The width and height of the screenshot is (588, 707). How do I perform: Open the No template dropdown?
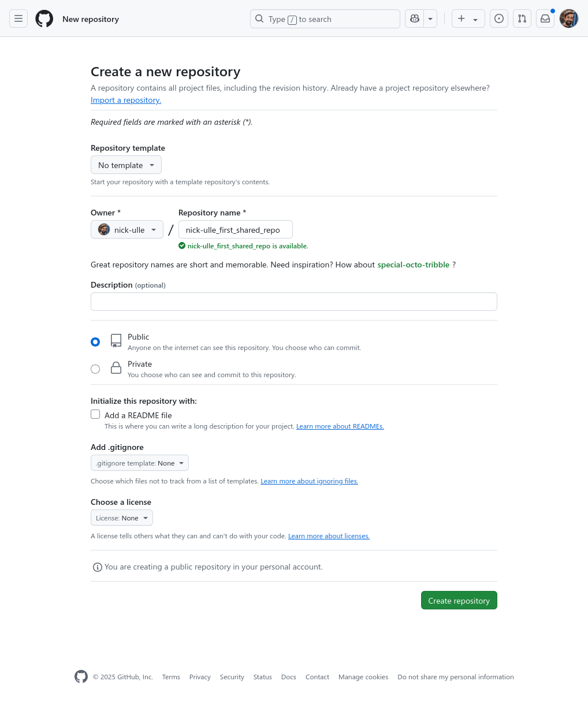coord(126,165)
